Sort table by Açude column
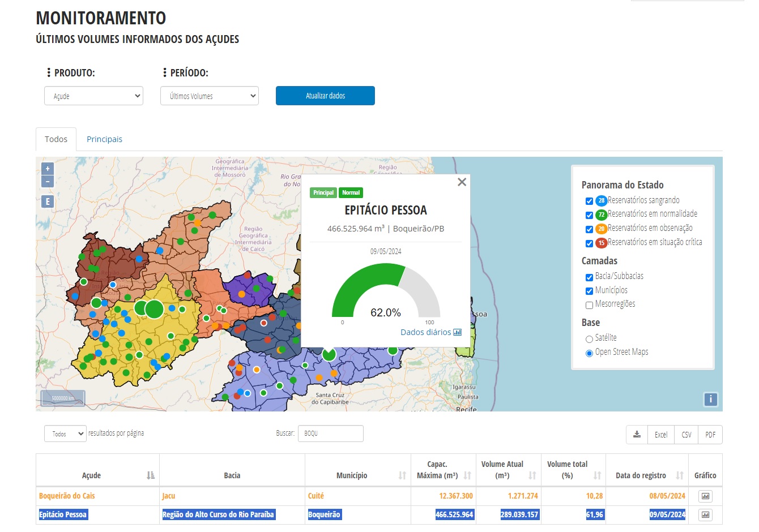The image size is (759, 532). 150,475
